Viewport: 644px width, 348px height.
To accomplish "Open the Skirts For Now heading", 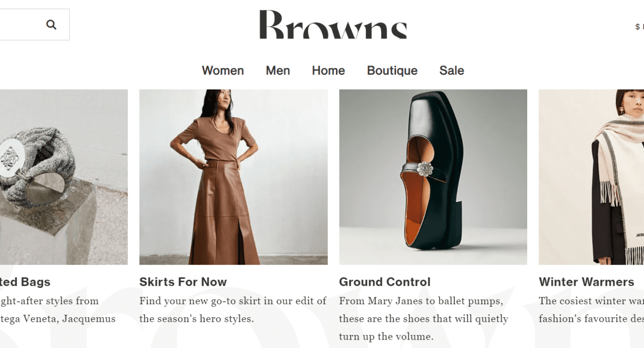I will [x=183, y=282].
